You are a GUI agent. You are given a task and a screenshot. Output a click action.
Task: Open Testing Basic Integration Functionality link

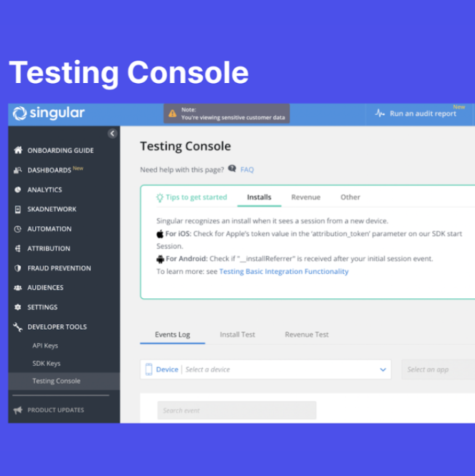283,272
